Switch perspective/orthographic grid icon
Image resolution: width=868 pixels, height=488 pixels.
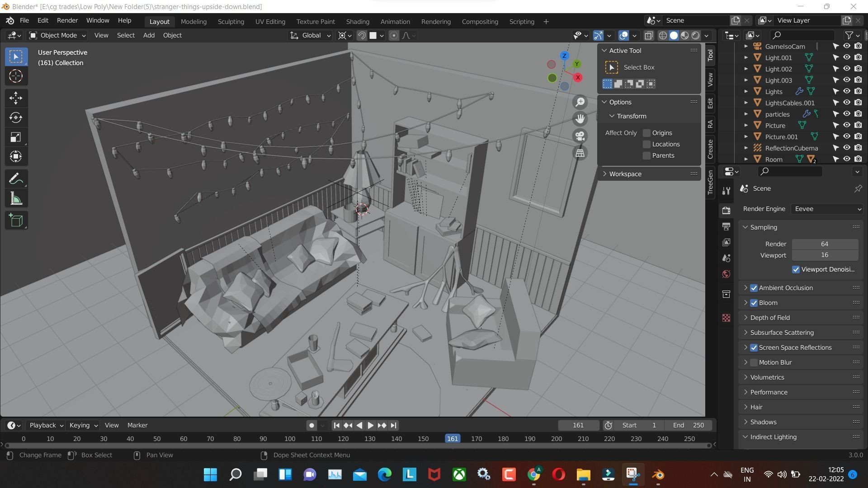click(580, 153)
